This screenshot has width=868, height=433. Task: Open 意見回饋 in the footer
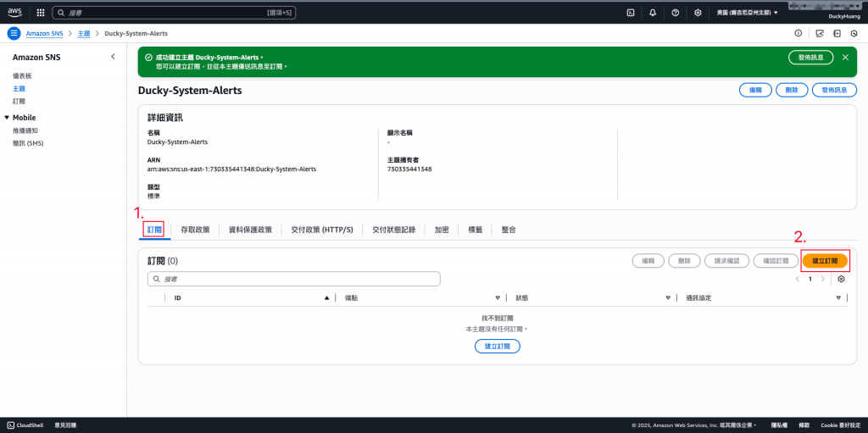(x=65, y=425)
